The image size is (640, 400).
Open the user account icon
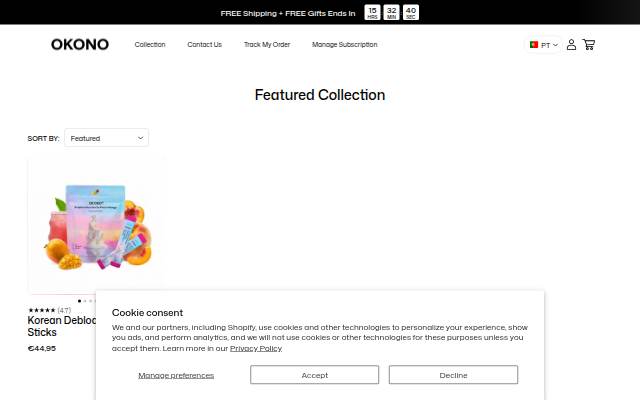pos(571,44)
